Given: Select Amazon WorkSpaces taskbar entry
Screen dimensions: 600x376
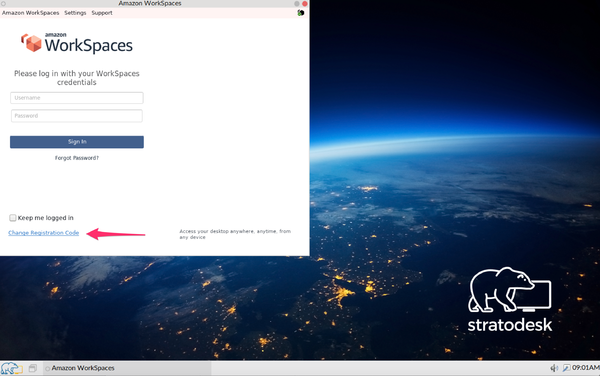Looking at the screenshot, I should 126,368.
